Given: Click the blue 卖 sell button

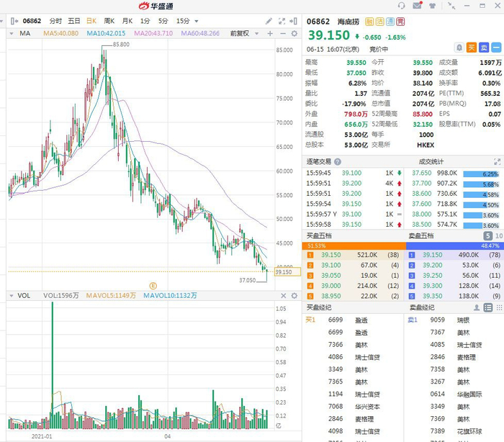Looking at the screenshot, I should point(484,48).
